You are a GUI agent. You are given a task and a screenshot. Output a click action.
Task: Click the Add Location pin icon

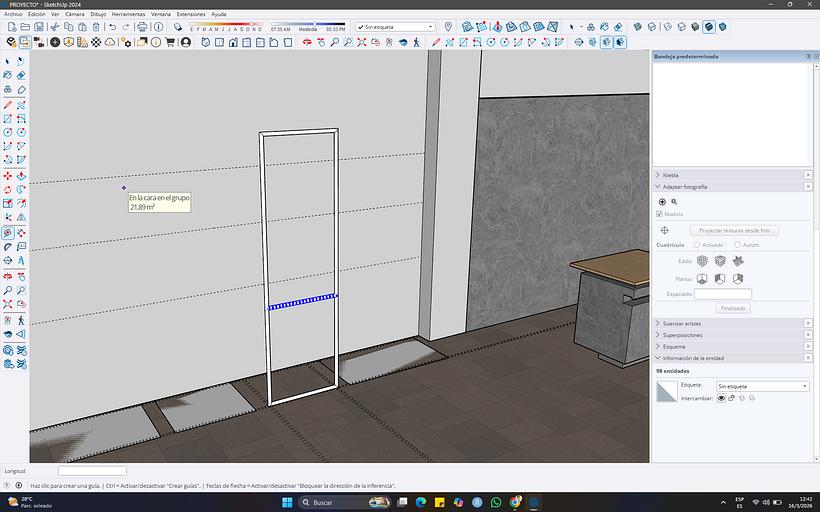[448, 27]
